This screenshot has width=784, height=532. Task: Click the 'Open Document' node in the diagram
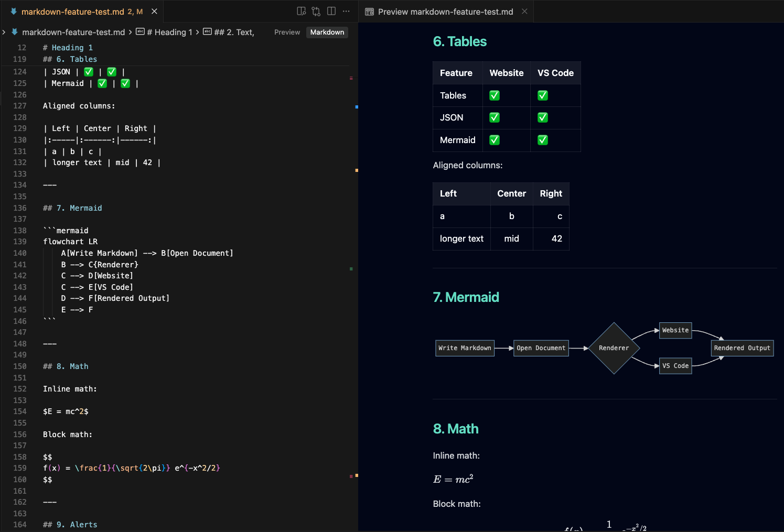pyautogui.click(x=541, y=348)
